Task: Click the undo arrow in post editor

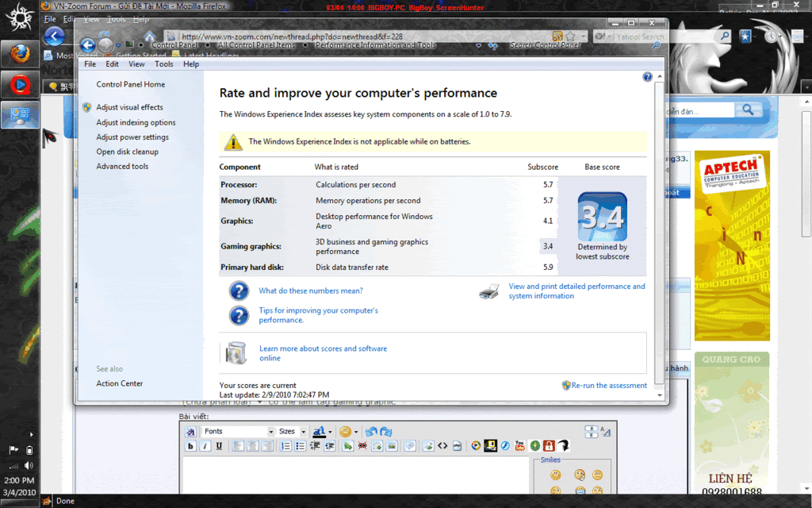Action: tap(371, 431)
